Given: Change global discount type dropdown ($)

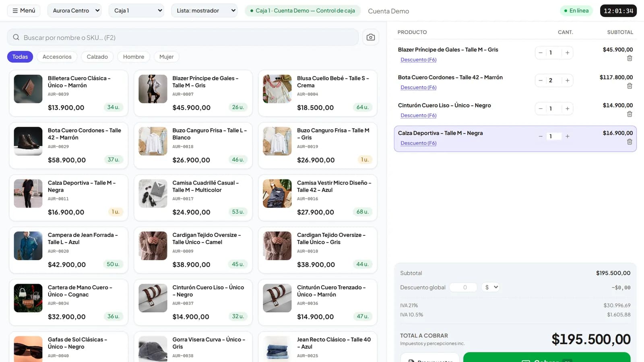Looking at the screenshot, I should pyautogui.click(x=491, y=287).
